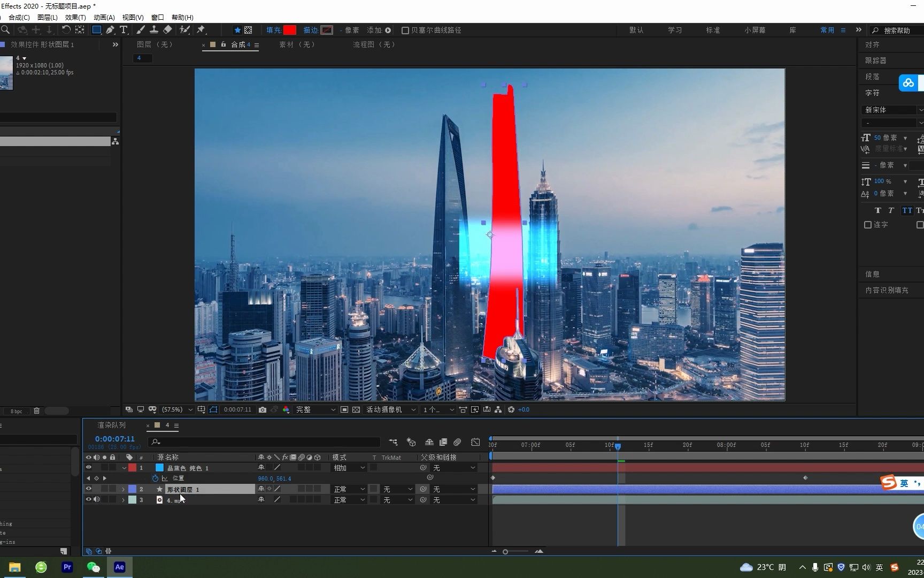Viewport: 924px width, 578px height.
Task: Select the Brush tool
Action: coord(141,30)
